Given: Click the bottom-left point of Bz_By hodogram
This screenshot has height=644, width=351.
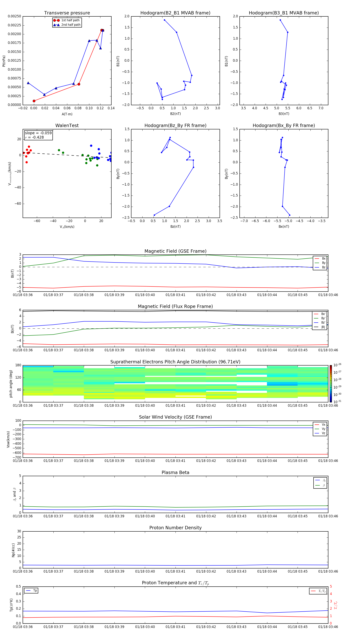Looking at the screenshot, I should pyautogui.click(x=154, y=215).
